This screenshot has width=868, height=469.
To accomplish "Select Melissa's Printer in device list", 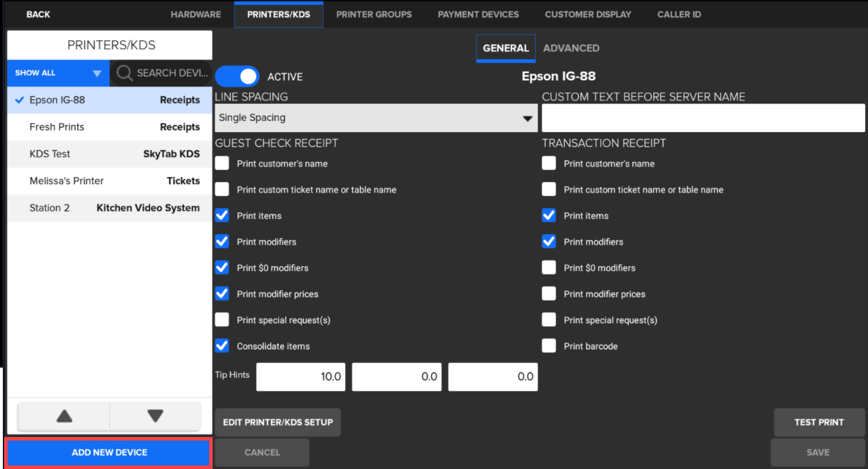I will coord(109,181).
